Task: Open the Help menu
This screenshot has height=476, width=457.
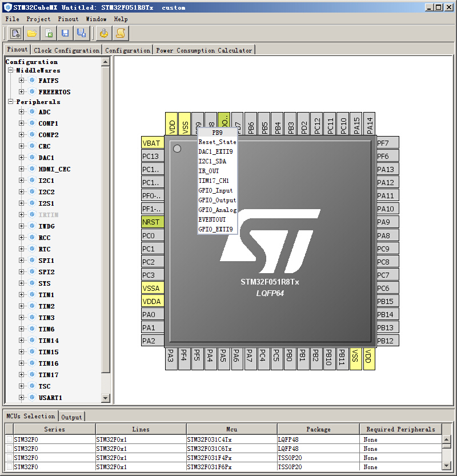Action: click(x=121, y=19)
